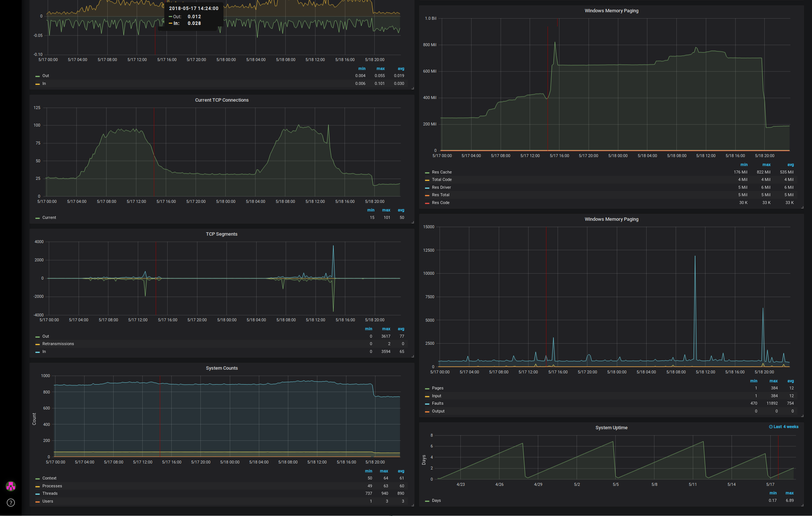Toggle the Threads series in System Counts legend

(x=50, y=494)
